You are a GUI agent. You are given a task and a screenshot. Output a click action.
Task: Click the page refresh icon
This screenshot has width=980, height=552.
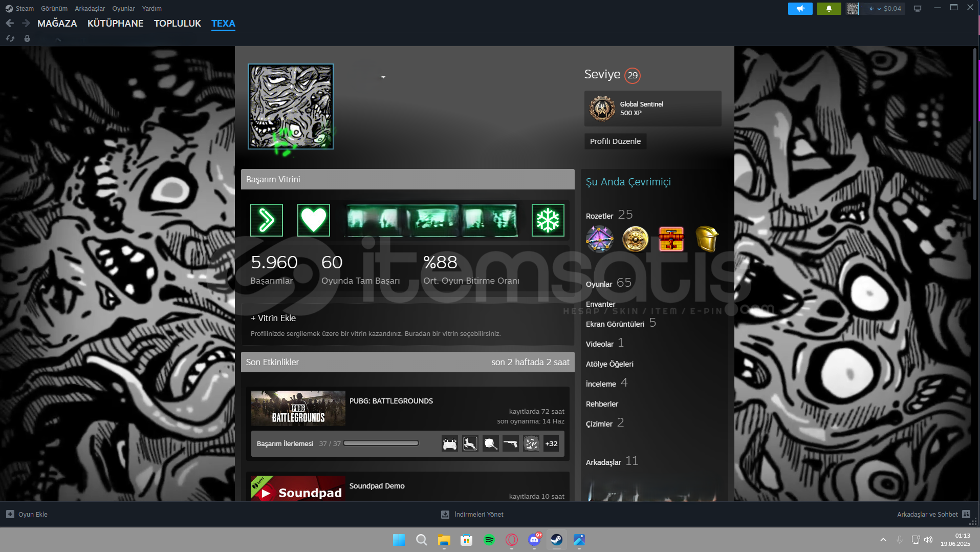click(10, 38)
